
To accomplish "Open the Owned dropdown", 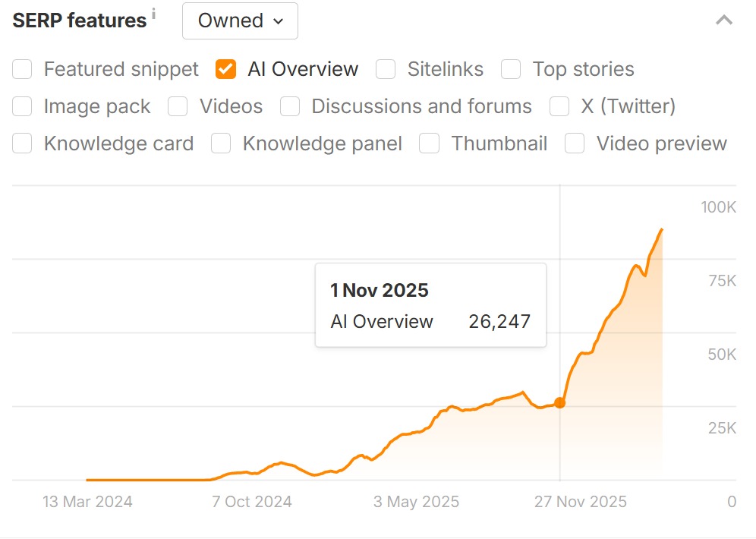I will pyautogui.click(x=240, y=21).
